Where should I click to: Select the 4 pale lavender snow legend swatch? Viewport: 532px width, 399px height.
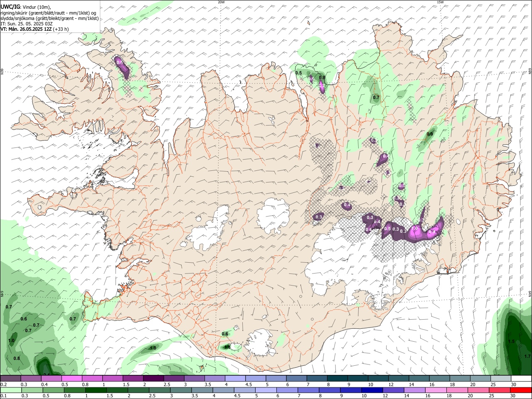pos(235,379)
